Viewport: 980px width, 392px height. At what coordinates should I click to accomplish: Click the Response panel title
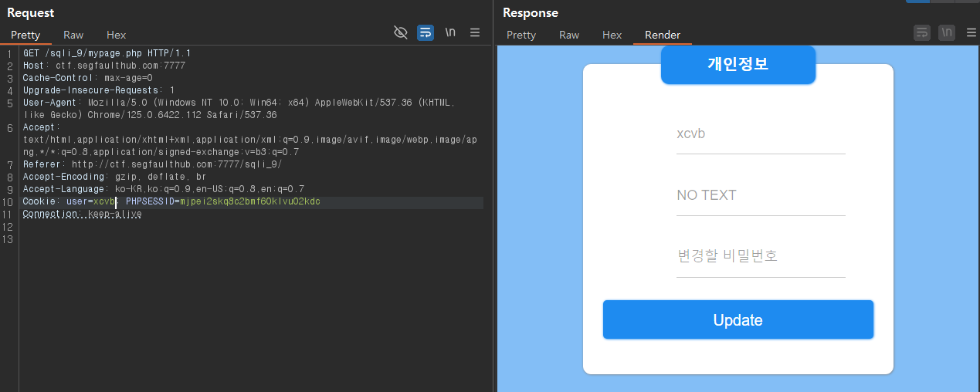point(530,12)
